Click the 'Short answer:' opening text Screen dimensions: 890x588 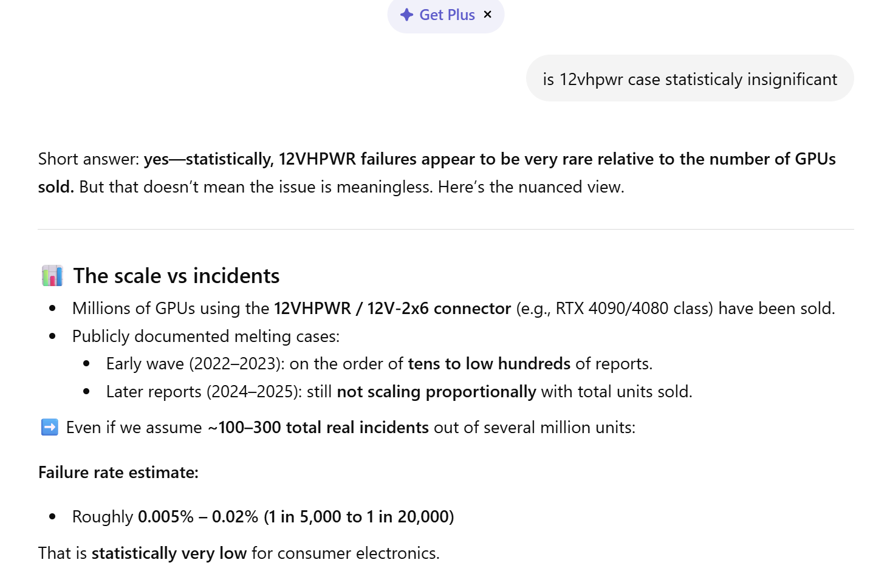[x=89, y=159]
